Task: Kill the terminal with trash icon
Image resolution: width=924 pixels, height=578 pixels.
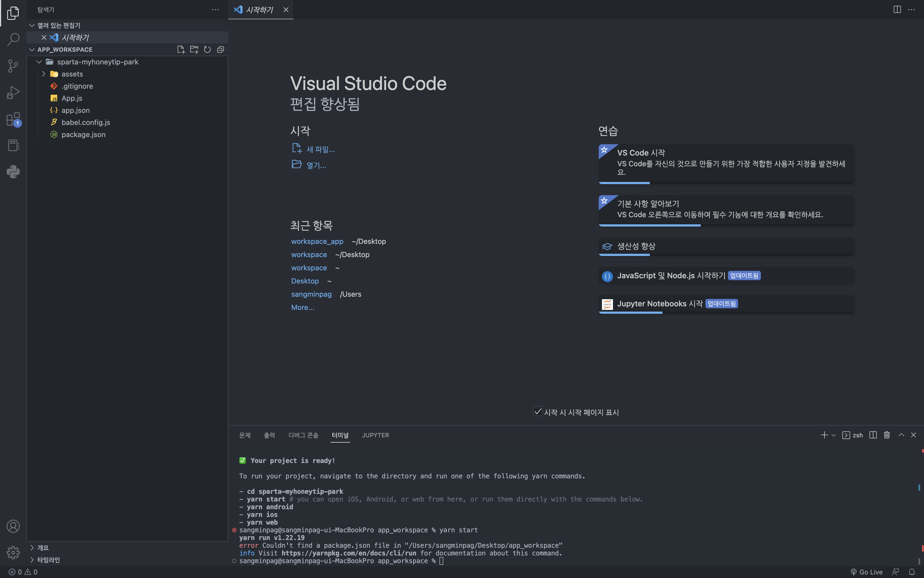Action: tap(887, 435)
